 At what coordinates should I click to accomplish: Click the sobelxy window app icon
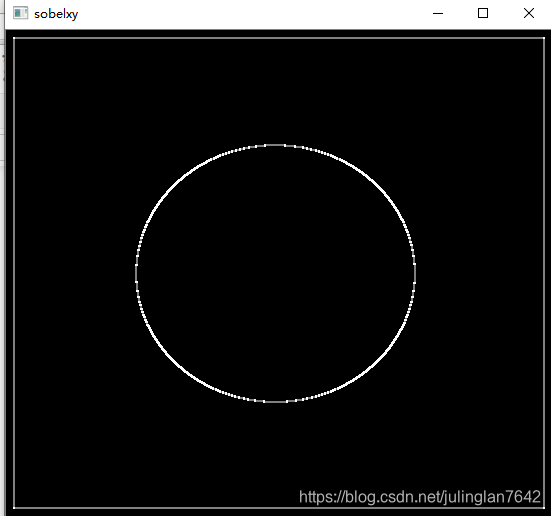coord(20,13)
